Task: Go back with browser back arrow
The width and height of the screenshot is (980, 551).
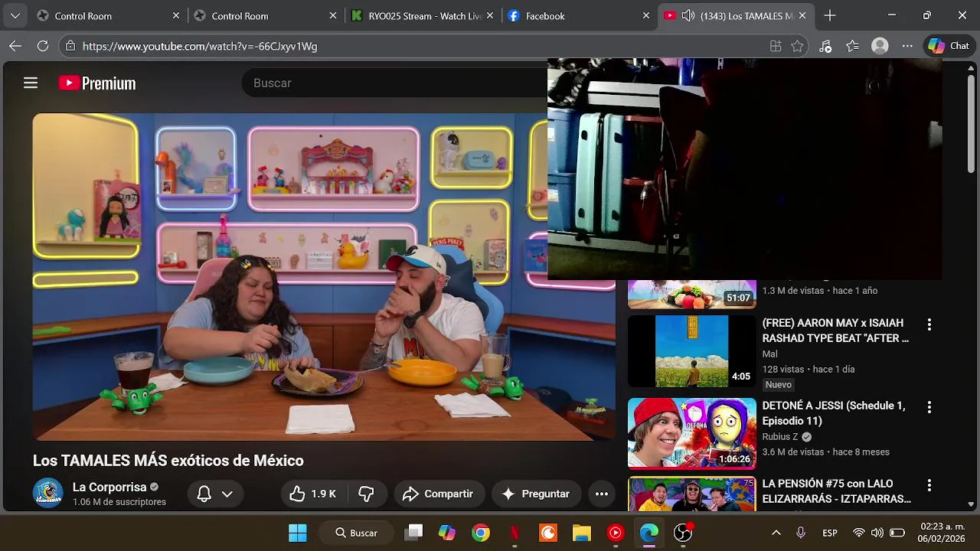Action: tap(15, 46)
